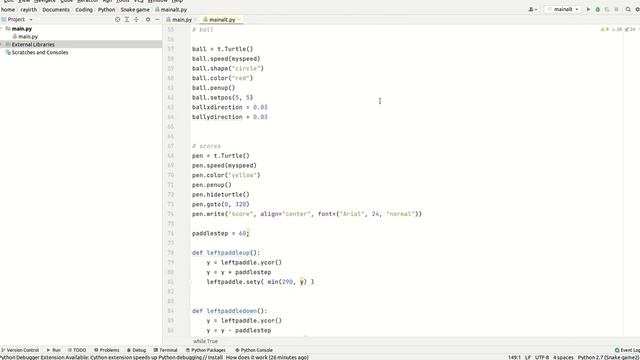This screenshot has width=640, height=360.
Task: Click rayirth breadcrumb in navigation bar
Action: coord(29,9)
